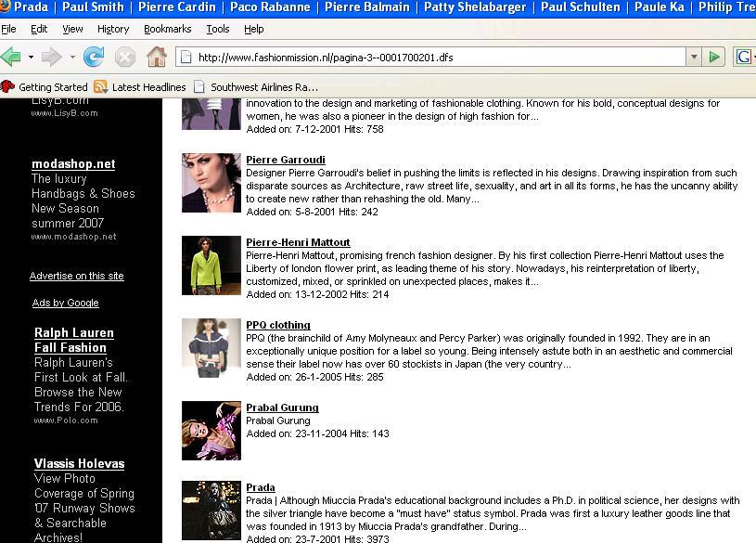Click inside the URL address field
Viewport: 756px width, 543px height.
436,58
